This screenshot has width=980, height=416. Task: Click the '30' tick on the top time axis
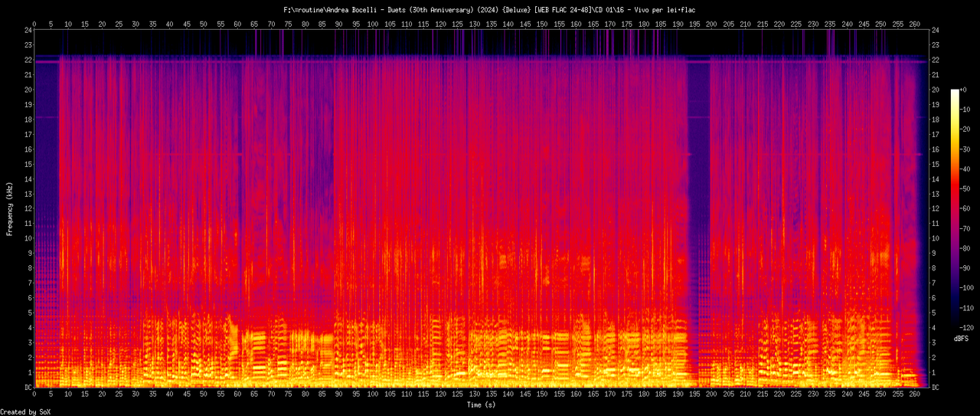click(136, 24)
